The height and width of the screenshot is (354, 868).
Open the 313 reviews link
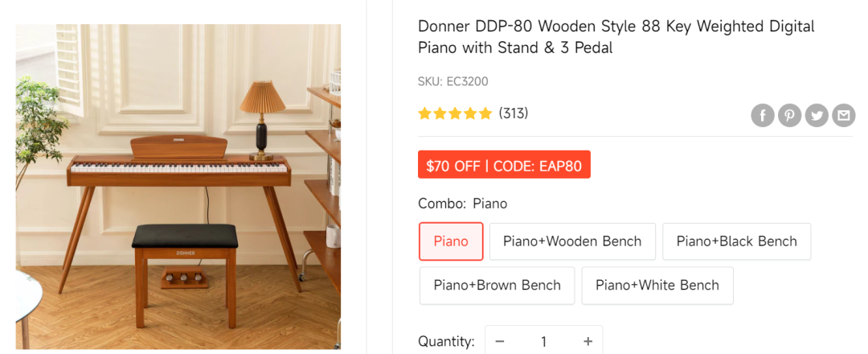point(514,113)
